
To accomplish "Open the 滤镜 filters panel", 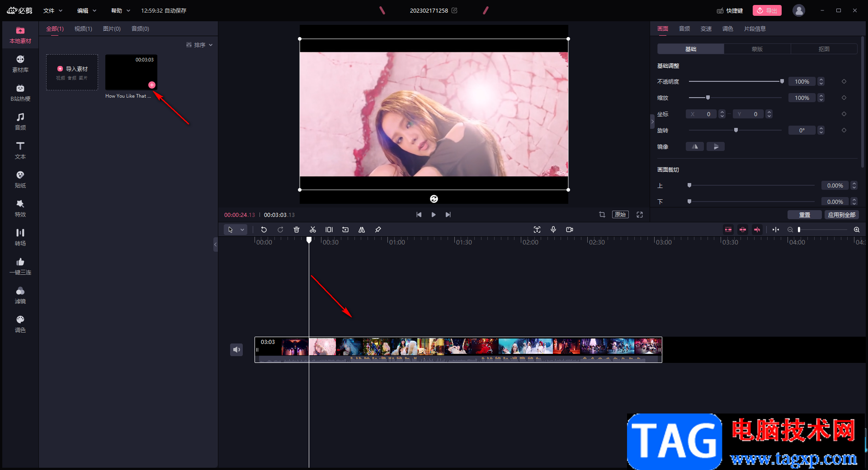I will (20, 296).
